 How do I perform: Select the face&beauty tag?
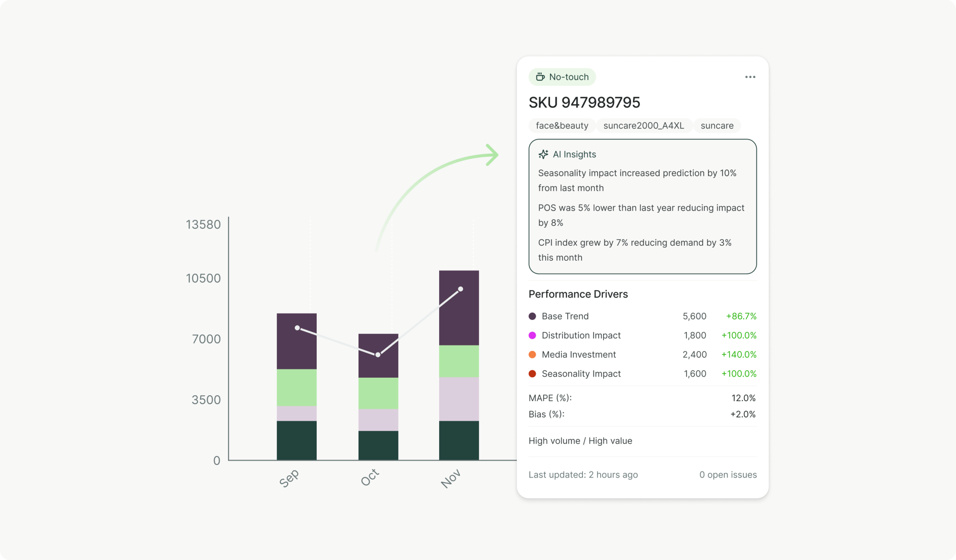562,126
